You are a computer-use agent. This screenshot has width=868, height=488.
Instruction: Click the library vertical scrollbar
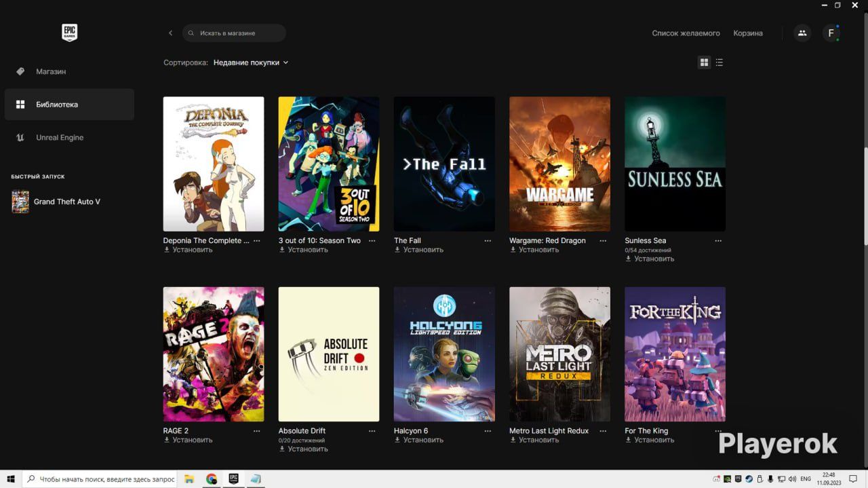[x=865, y=197]
